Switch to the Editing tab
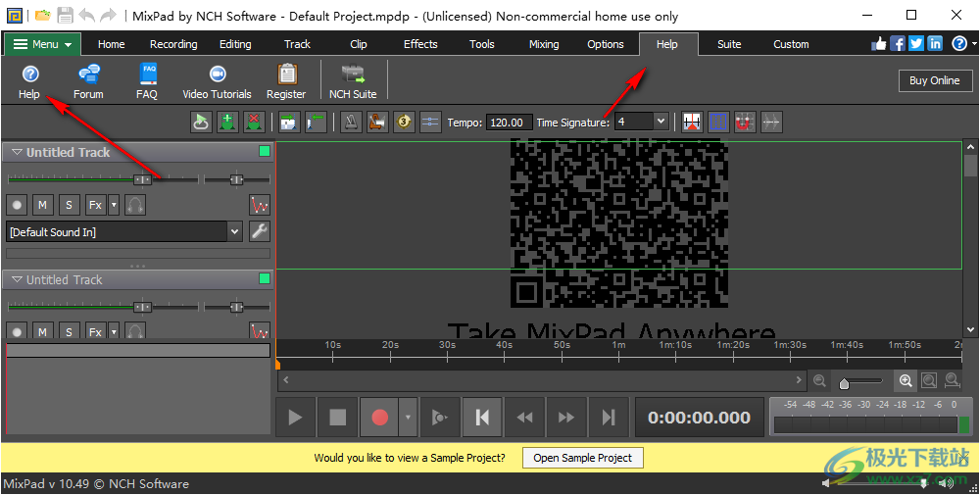The image size is (980, 495). (x=235, y=44)
